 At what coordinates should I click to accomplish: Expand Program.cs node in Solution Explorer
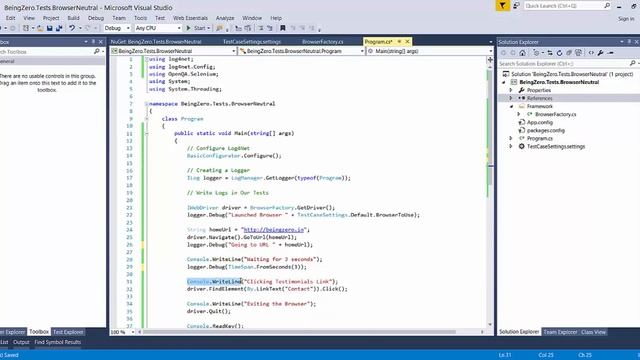(x=511, y=138)
